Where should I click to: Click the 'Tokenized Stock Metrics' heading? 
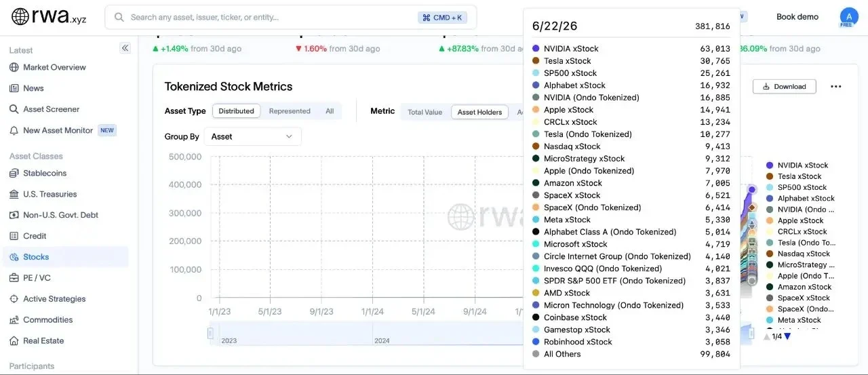229,87
